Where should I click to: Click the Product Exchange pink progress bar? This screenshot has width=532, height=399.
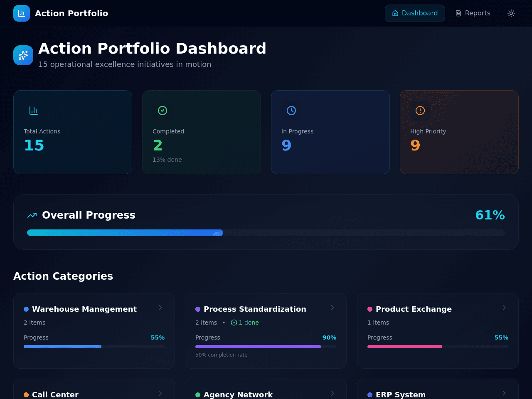click(438, 347)
